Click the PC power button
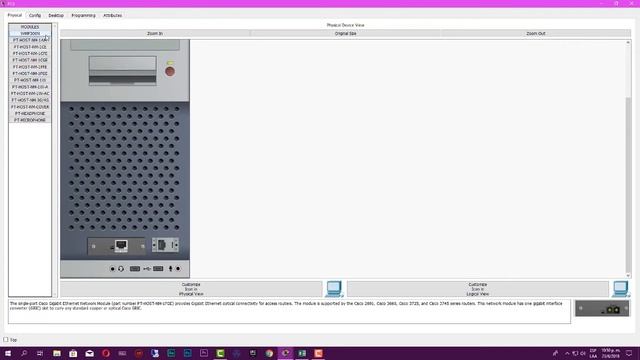Image resolution: width=640 pixels, height=360 pixels. [170, 71]
